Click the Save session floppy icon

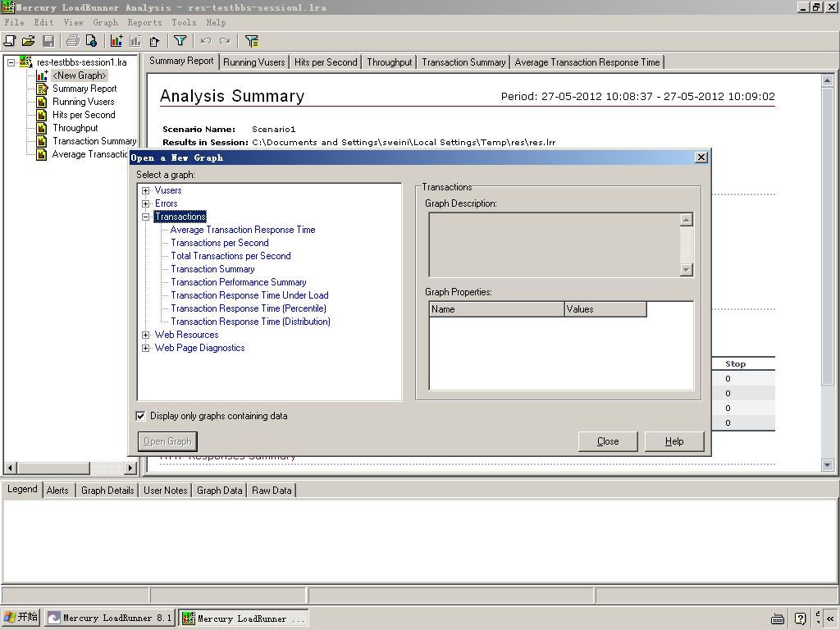(48, 41)
